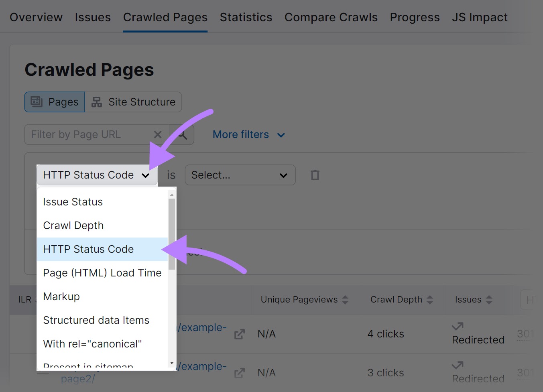Switch to the Statistics tab
The height and width of the screenshot is (392, 543).
246,17
